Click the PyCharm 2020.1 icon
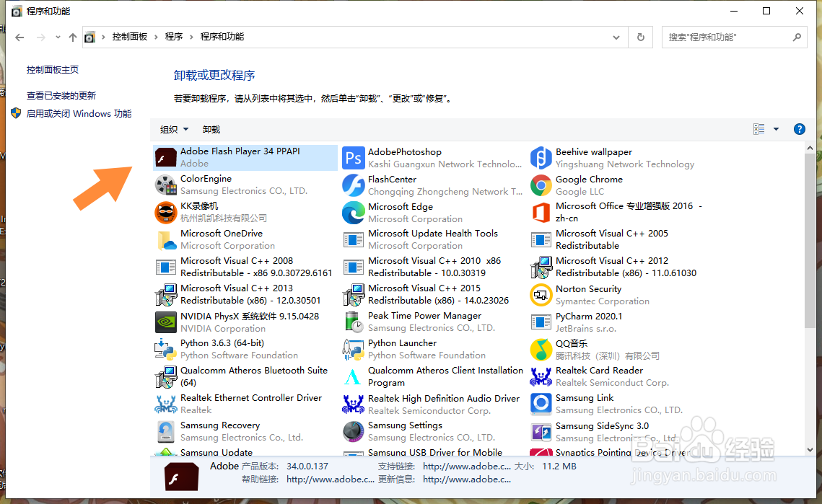Screen dimensions: 822x504 click(541, 322)
